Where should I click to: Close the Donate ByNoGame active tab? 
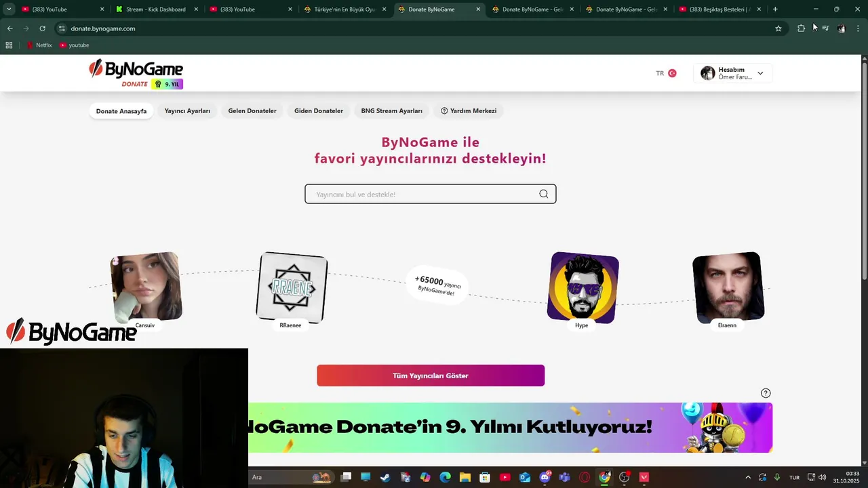click(478, 9)
